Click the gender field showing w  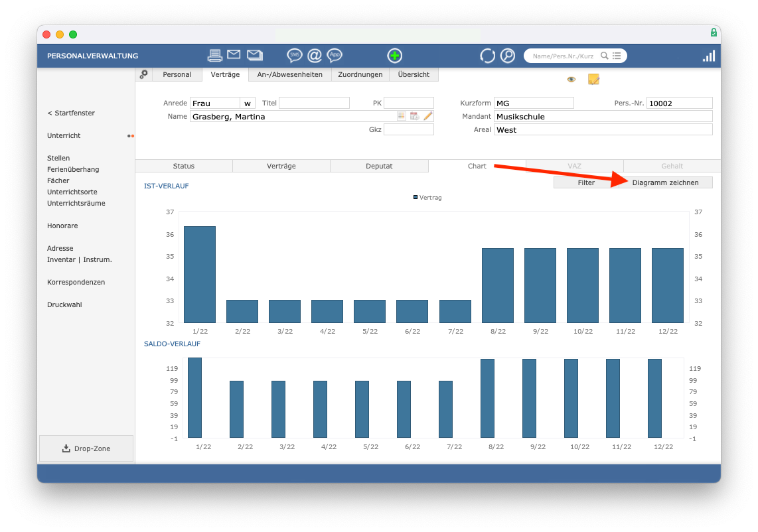248,103
